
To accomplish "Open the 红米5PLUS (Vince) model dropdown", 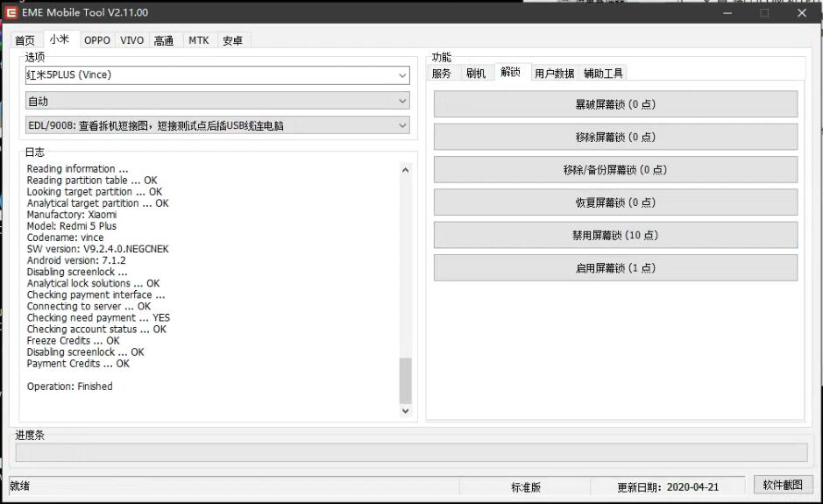I will tap(217, 75).
